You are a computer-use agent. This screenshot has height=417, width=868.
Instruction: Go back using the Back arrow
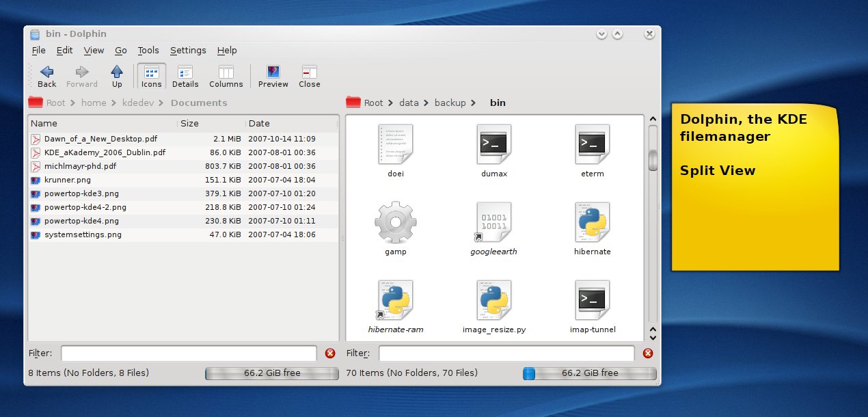46,77
